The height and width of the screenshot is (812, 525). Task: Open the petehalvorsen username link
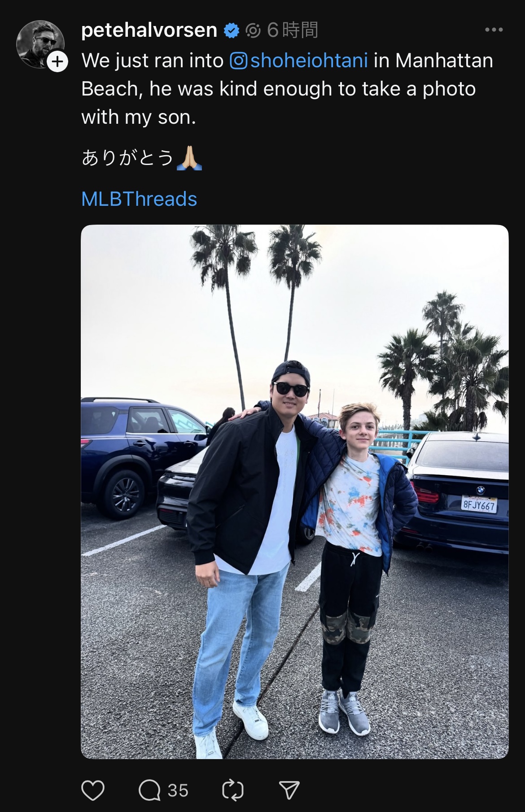[149, 30]
